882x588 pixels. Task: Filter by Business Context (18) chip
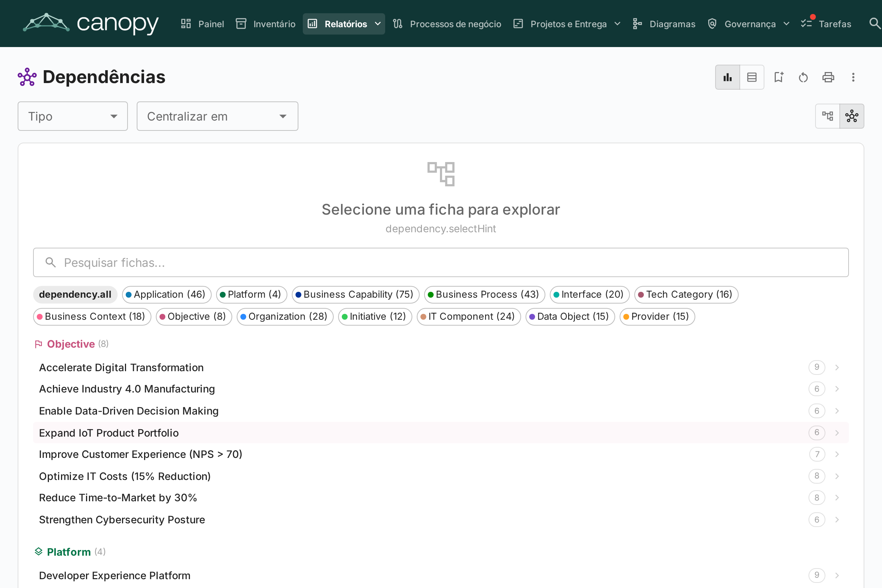[x=92, y=316]
